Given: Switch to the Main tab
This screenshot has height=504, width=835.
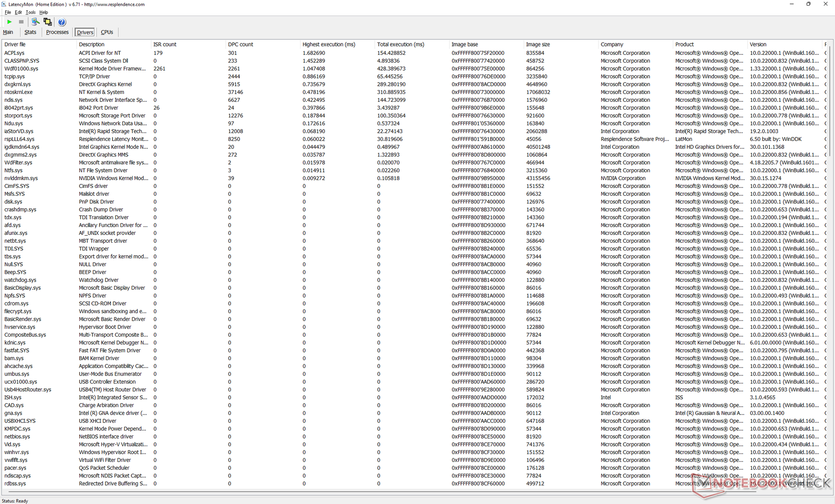Looking at the screenshot, I should (x=8, y=32).
